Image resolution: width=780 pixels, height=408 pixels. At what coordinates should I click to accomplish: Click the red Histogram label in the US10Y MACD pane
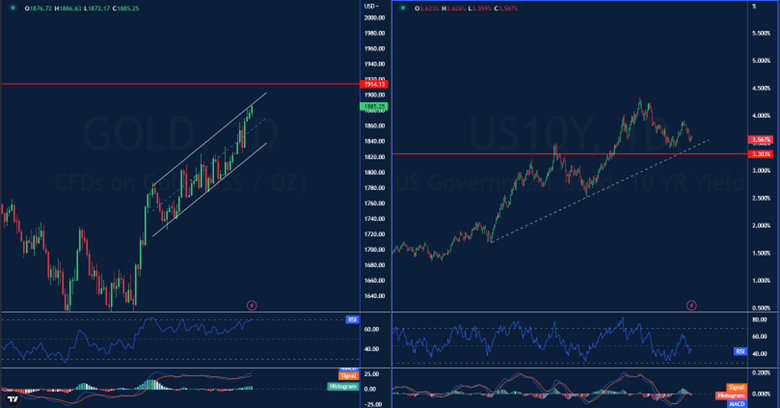point(731,396)
